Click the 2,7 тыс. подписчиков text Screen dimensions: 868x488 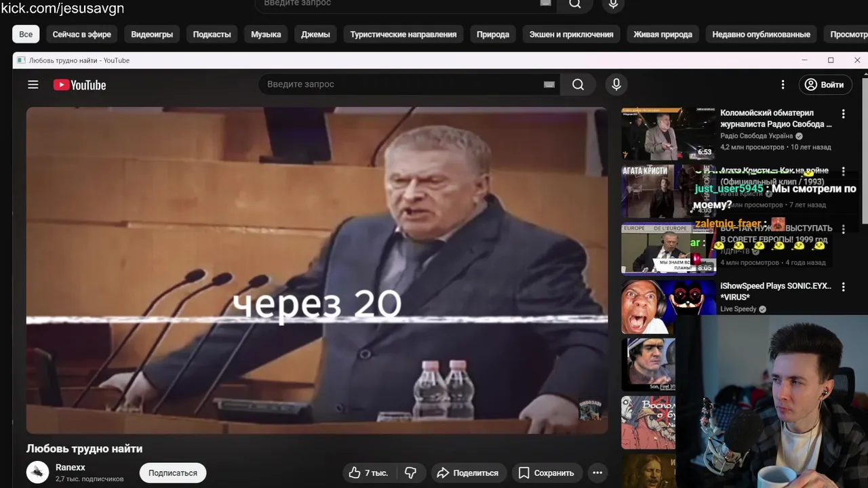90,479
